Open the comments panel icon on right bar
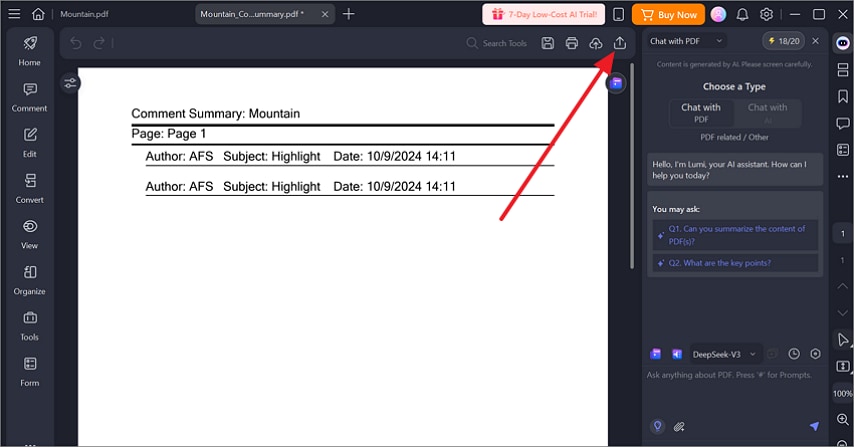Viewport: 854px width, 447px height. (x=843, y=123)
